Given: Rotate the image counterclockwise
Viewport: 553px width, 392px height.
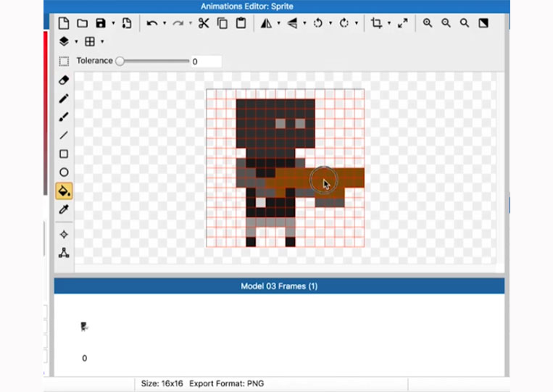Looking at the screenshot, I should (x=318, y=23).
